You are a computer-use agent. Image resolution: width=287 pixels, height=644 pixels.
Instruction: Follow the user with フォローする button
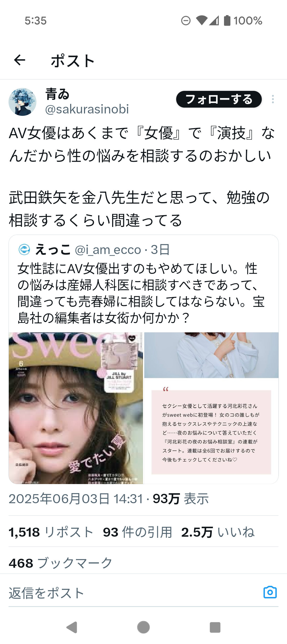click(219, 99)
